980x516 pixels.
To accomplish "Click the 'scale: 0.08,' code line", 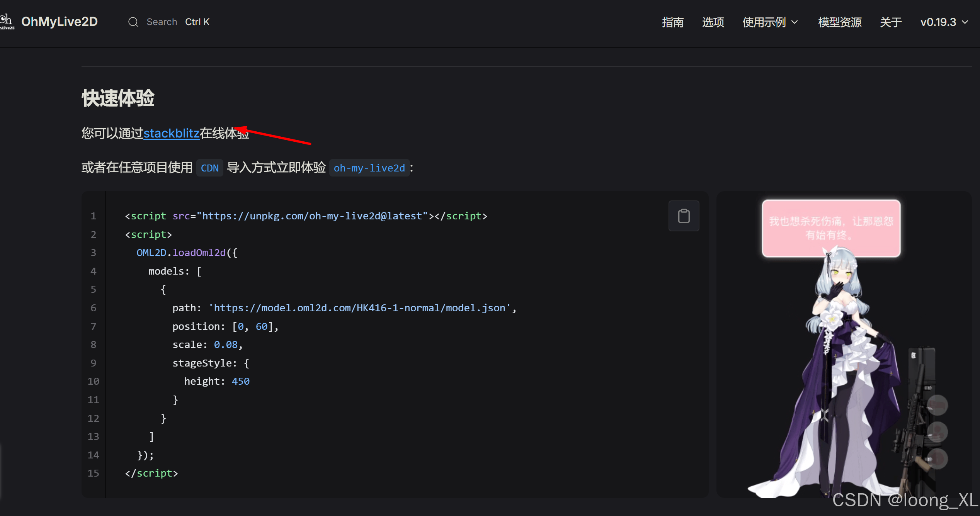I will coord(208,345).
